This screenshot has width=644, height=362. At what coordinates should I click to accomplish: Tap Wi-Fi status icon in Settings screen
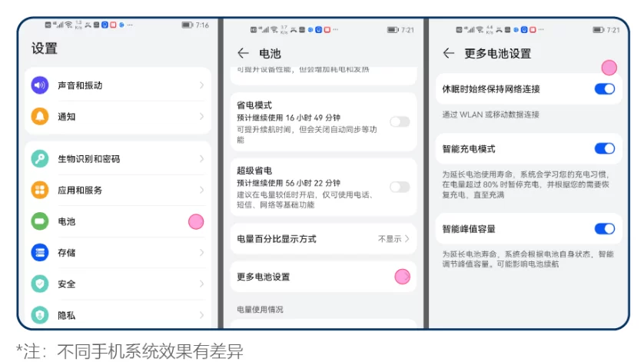click(x=68, y=25)
